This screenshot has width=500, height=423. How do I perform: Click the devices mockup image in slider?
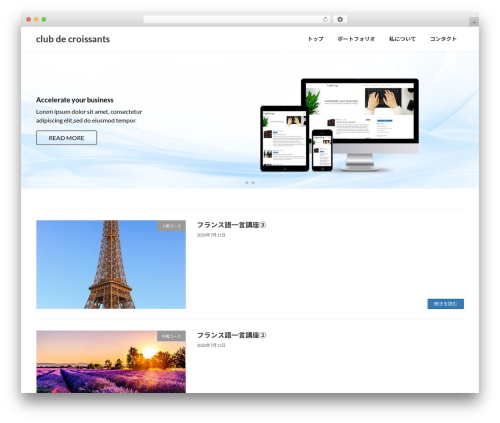pos(339,125)
